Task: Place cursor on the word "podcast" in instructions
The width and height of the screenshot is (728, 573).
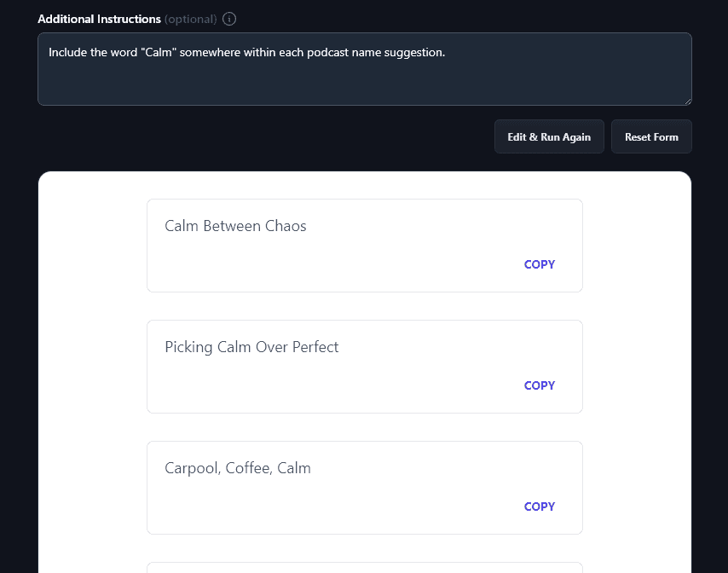Action: point(320,53)
